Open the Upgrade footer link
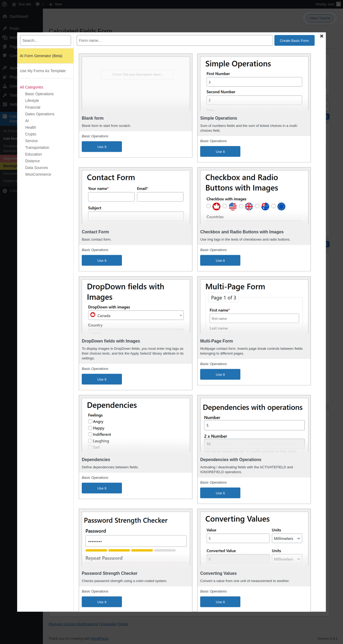343x644 pixels. coord(109,624)
